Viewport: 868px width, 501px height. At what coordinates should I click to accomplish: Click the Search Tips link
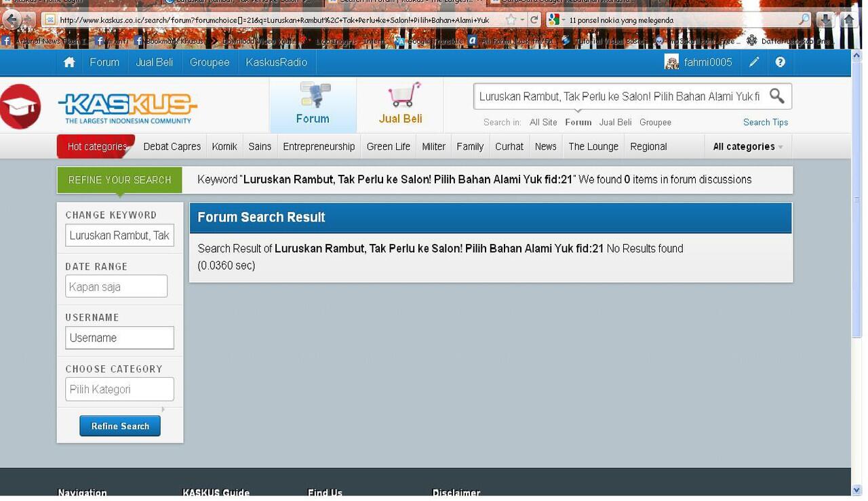tap(766, 123)
